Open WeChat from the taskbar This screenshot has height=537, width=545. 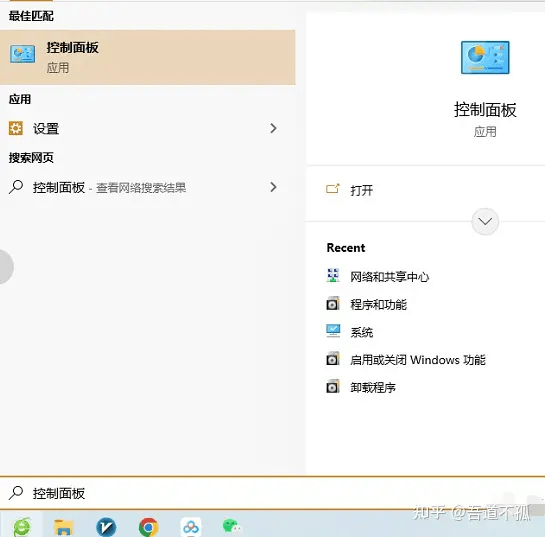(x=231, y=527)
